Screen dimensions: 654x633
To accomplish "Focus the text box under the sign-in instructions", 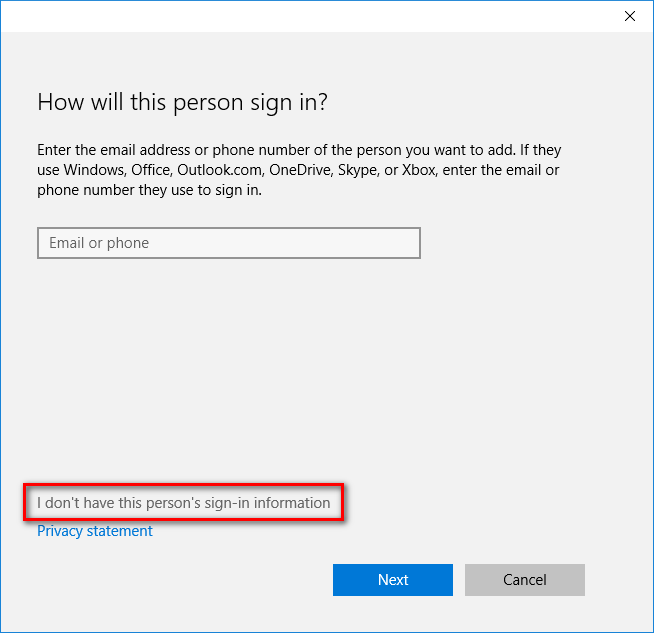I will point(229,243).
